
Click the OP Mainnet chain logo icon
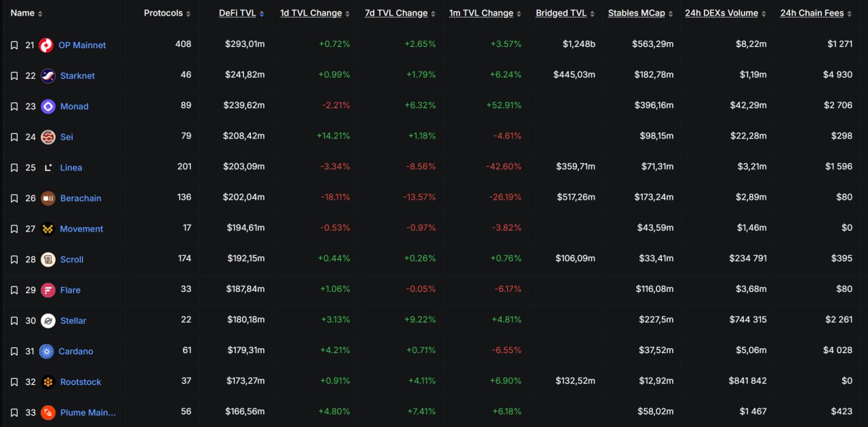pos(46,45)
